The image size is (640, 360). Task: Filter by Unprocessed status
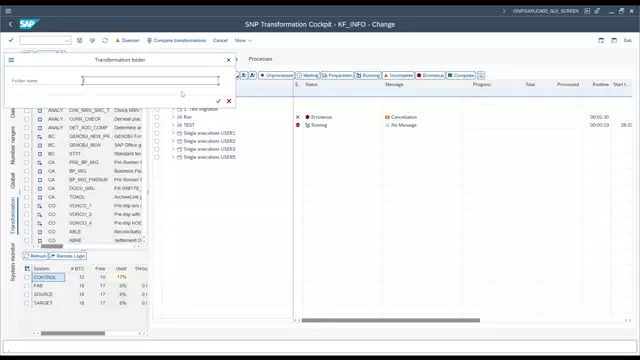276,76
